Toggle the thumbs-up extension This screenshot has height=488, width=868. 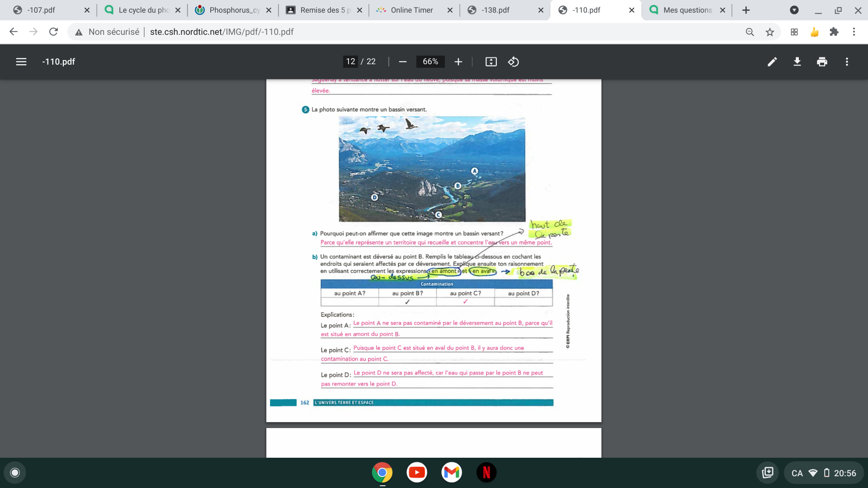pos(815,32)
